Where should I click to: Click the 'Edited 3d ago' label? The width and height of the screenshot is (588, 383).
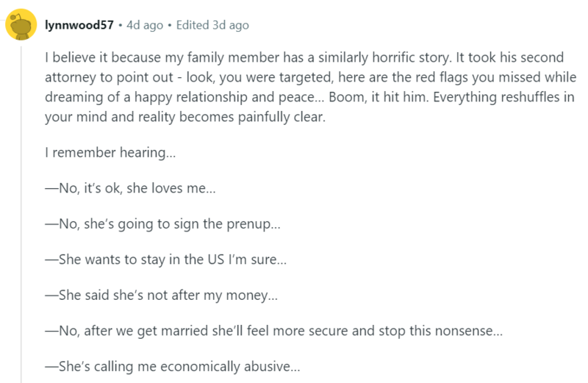tap(212, 25)
